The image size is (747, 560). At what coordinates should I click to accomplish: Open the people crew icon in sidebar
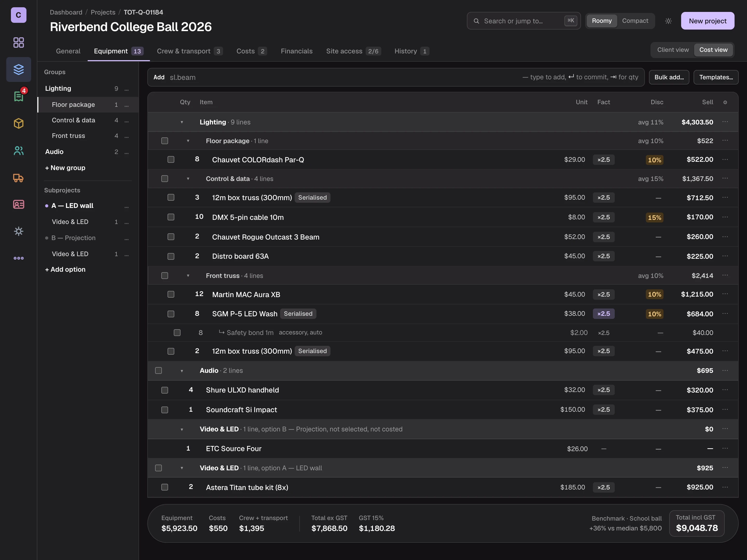[19, 151]
